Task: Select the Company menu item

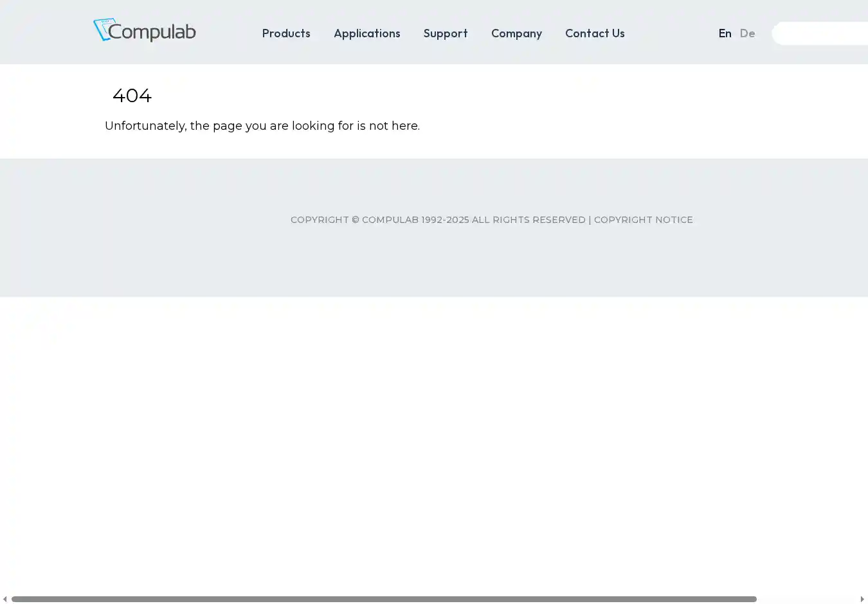Action: [516, 33]
